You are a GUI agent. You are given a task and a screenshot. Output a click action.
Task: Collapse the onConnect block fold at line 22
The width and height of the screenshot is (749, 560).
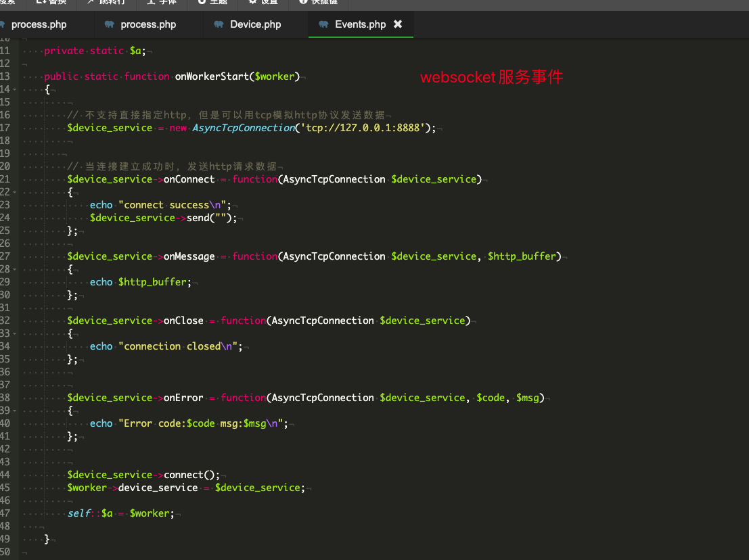tap(15, 192)
